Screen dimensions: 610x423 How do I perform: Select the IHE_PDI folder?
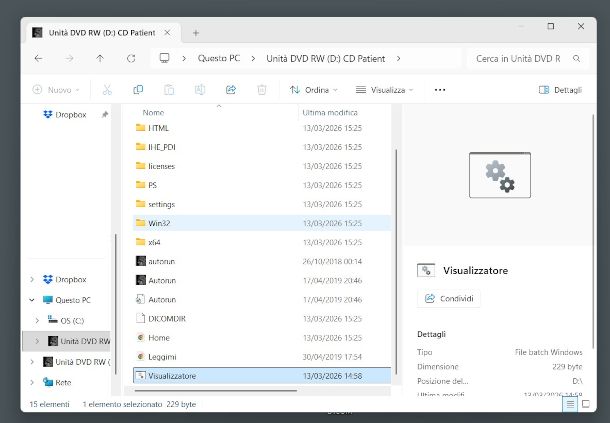[262, 147]
